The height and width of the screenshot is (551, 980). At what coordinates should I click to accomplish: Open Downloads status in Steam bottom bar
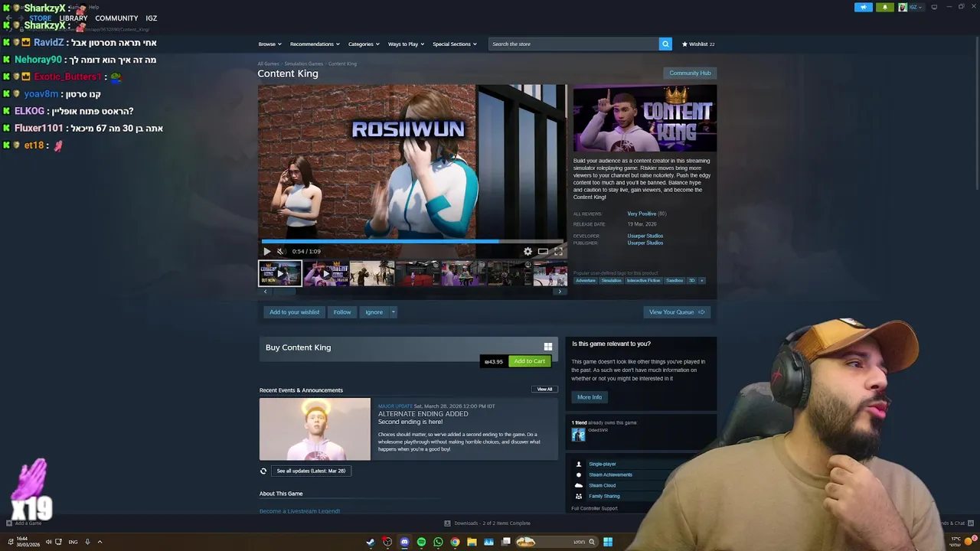click(487, 523)
